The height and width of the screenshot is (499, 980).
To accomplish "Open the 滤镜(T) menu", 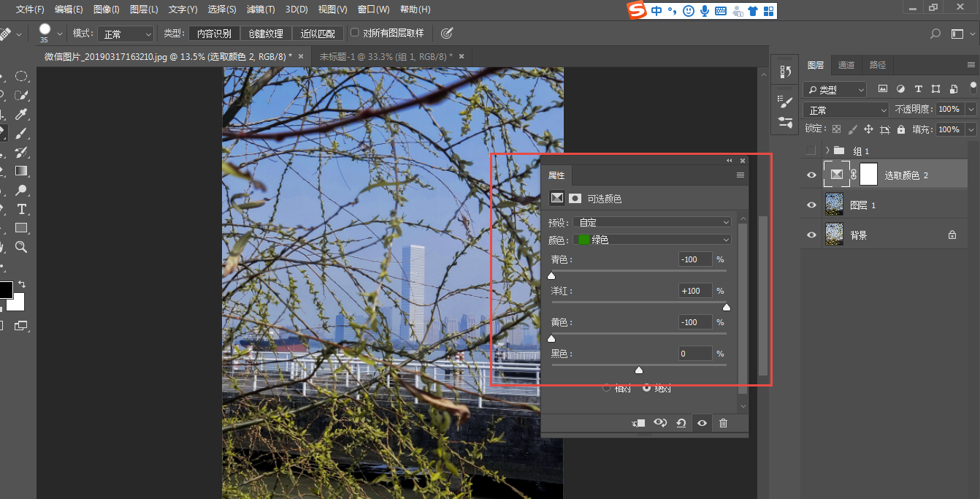I will (x=261, y=9).
